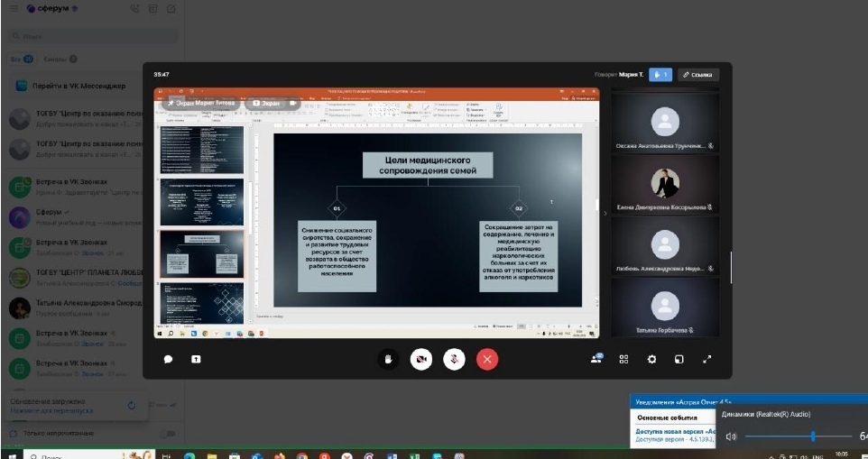The image size is (868, 459).
Task: Minimize call to small window icon
Action: [679, 359]
